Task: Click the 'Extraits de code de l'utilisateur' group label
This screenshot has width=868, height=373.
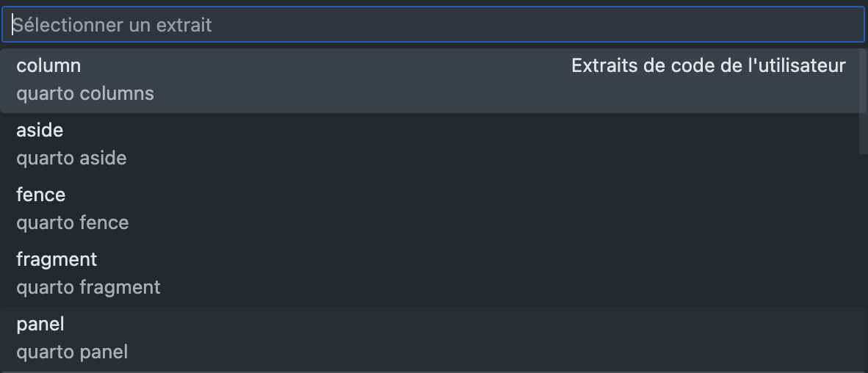Action: (x=708, y=66)
